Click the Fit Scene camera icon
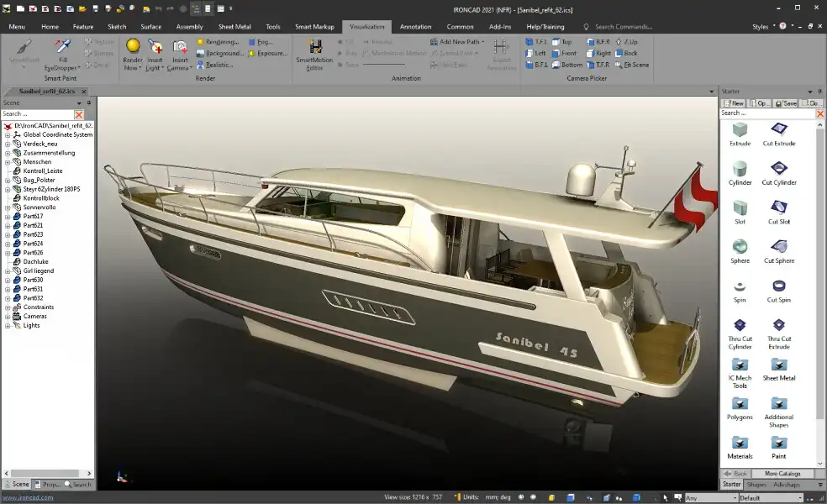This screenshot has height=504, width=827. coord(631,65)
